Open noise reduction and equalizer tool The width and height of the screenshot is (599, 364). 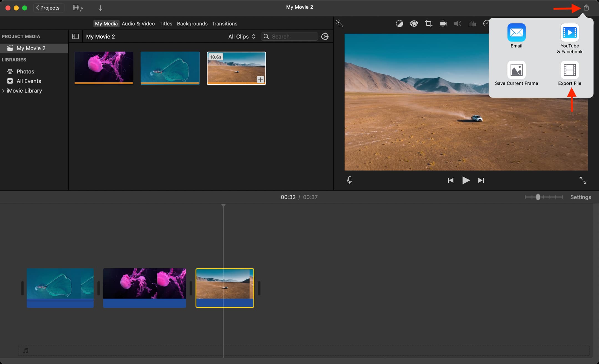tap(472, 24)
